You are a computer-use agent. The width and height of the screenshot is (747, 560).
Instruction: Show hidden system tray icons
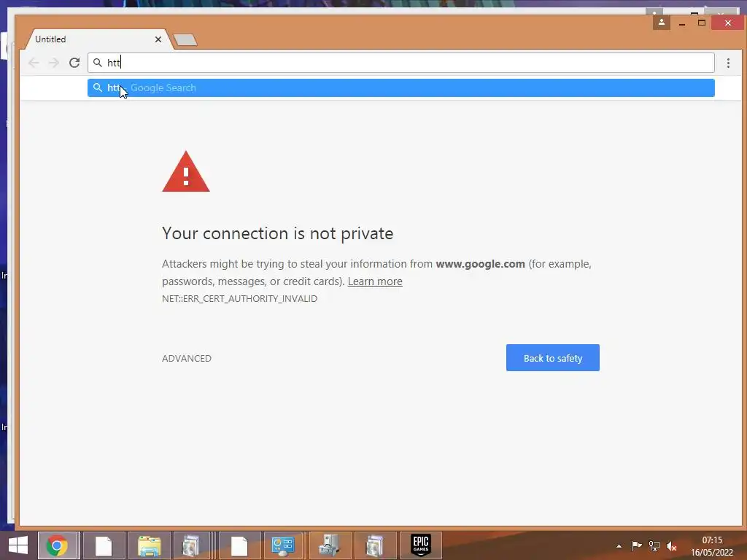pyautogui.click(x=619, y=546)
